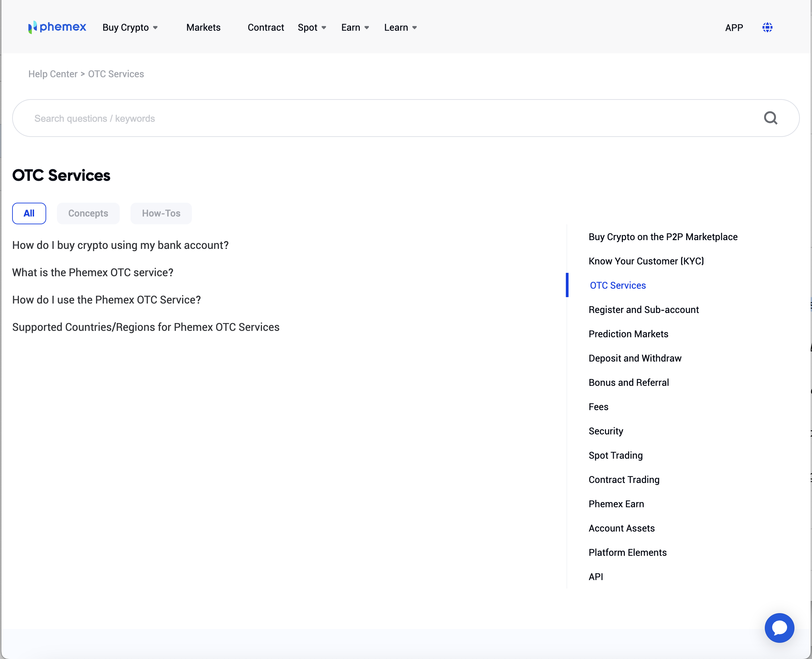Click Help Center breadcrumb link
Viewport: 812px width, 659px height.
53,74
